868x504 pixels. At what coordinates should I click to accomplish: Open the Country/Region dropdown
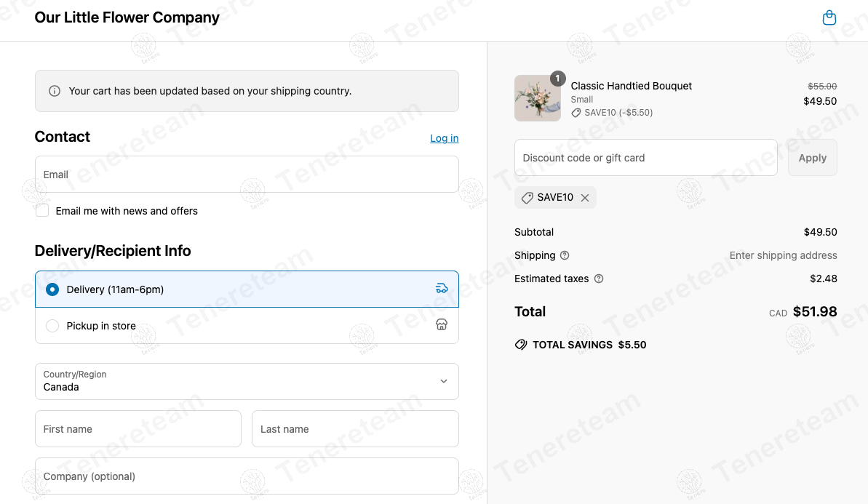(x=247, y=381)
